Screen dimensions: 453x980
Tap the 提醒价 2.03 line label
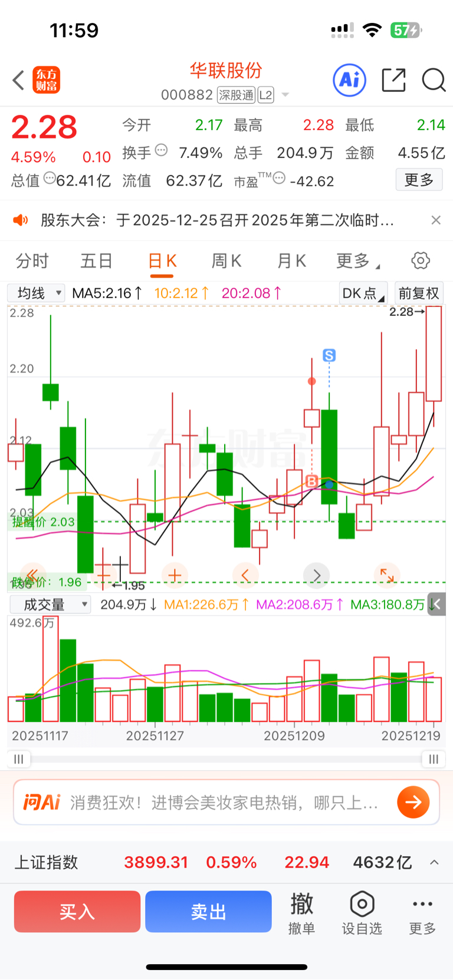[x=43, y=522]
